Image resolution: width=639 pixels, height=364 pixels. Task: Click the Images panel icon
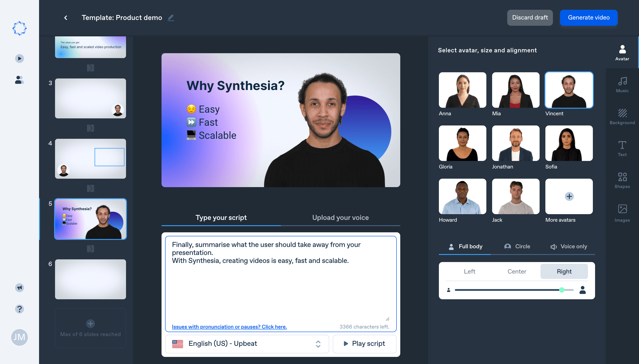coord(622,212)
